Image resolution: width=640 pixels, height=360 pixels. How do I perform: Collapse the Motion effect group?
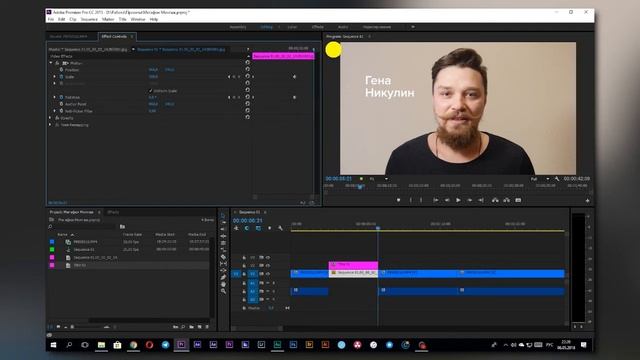[x=51, y=63]
